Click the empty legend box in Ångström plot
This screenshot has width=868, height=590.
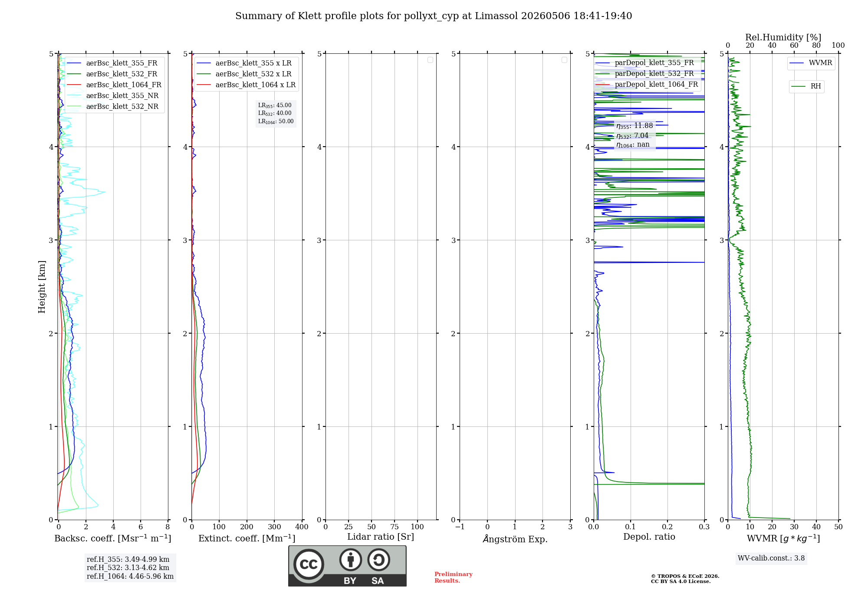click(564, 60)
